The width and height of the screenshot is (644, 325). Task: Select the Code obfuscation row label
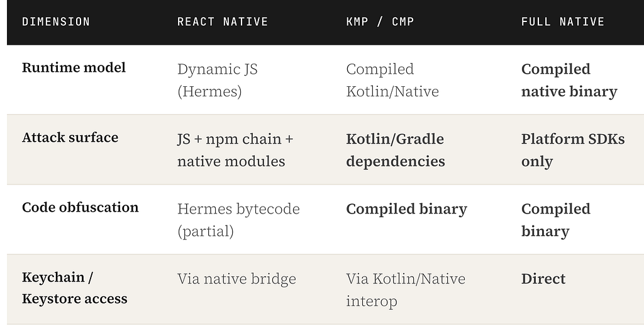coord(80,207)
